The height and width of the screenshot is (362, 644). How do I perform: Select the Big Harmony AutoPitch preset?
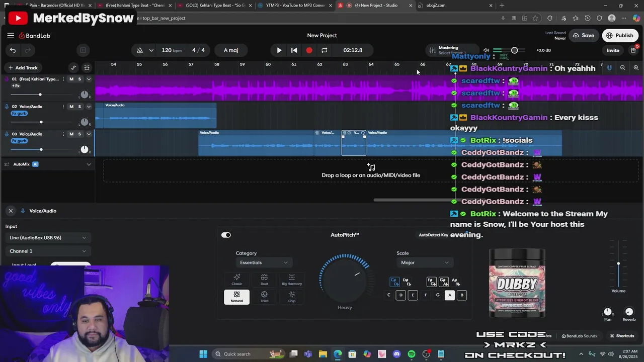(292, 280)
